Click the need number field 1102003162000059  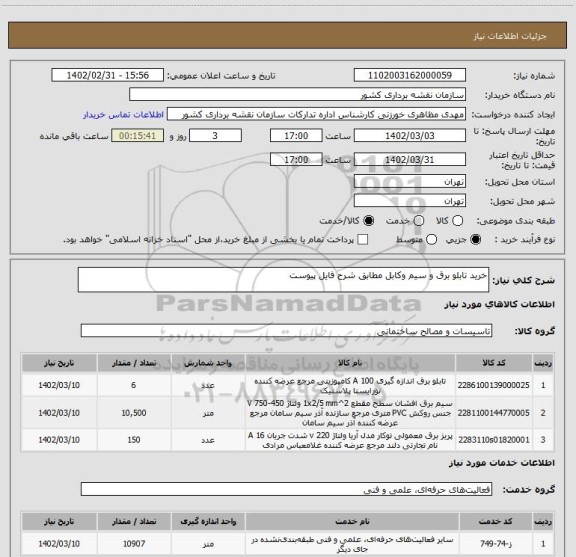pyautogui.click(x=410, y=75)
